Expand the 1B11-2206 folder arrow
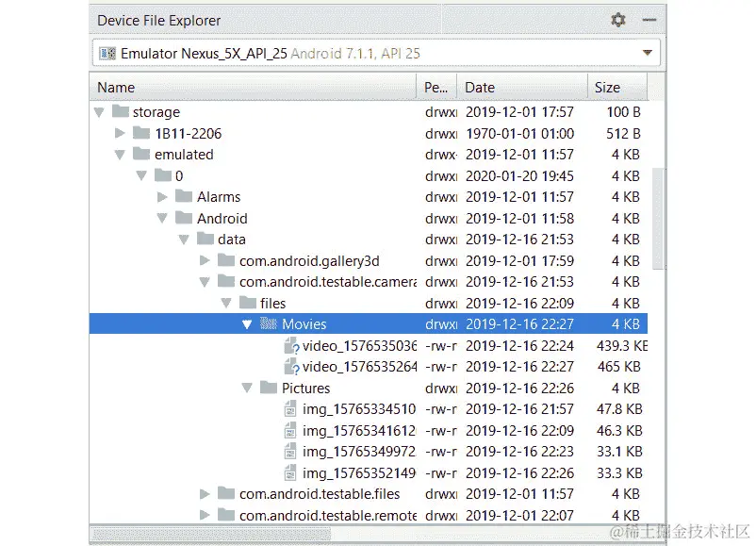 point(120,133)
